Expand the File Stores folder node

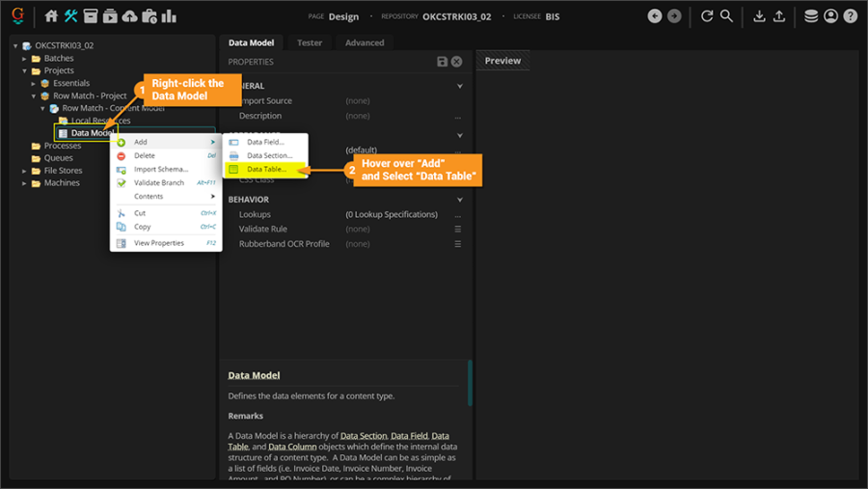coord(24,171)
